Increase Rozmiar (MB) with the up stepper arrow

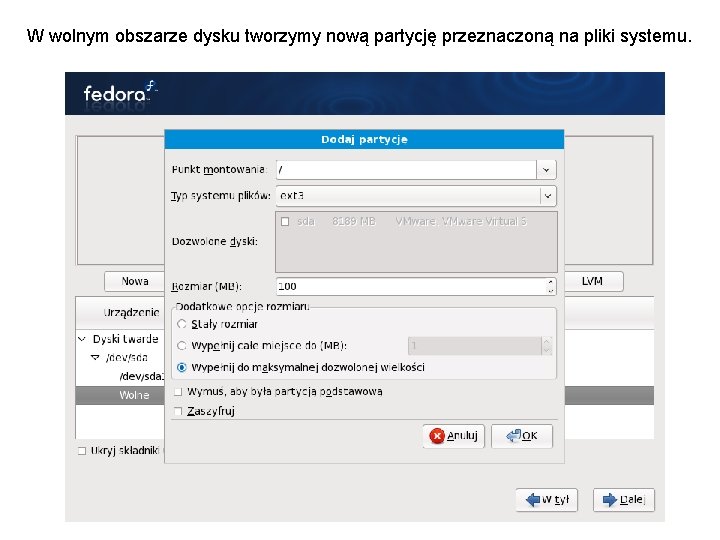tap(551, 282)
